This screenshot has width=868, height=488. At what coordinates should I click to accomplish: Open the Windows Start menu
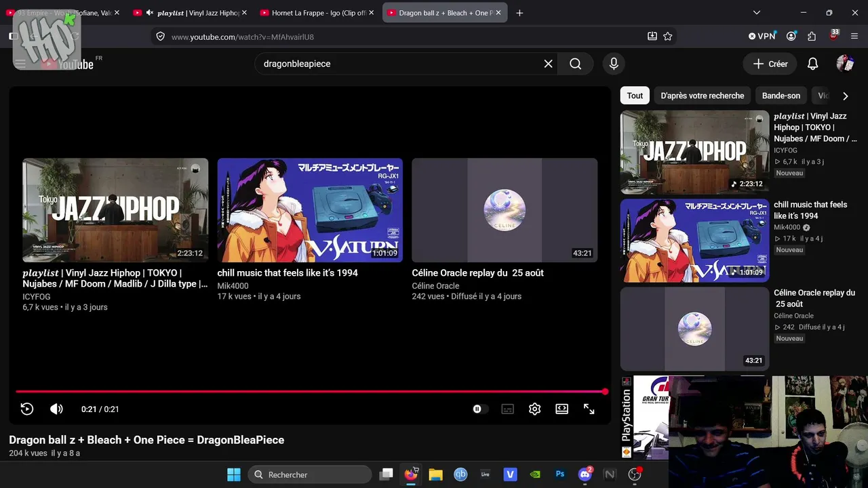point(233,474)
